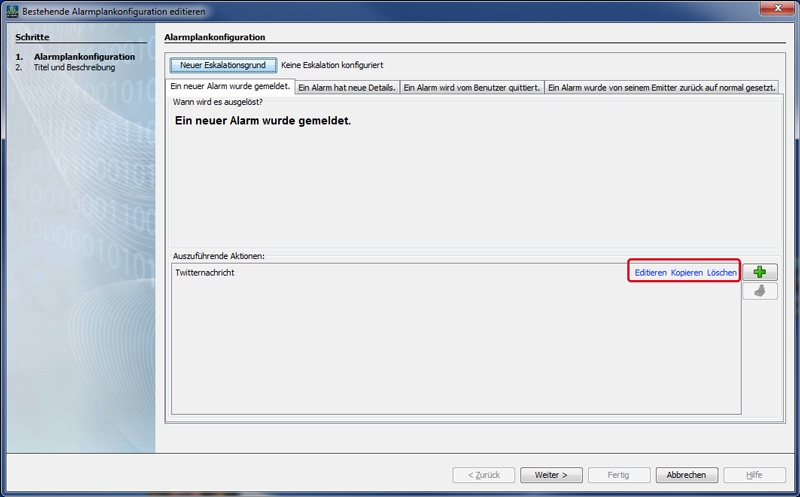Viewport: 800px width, 497px height.
Task: Switch to 'Ein Alarm hat neue Details.' tab
Action: click(x=346, y=88)
